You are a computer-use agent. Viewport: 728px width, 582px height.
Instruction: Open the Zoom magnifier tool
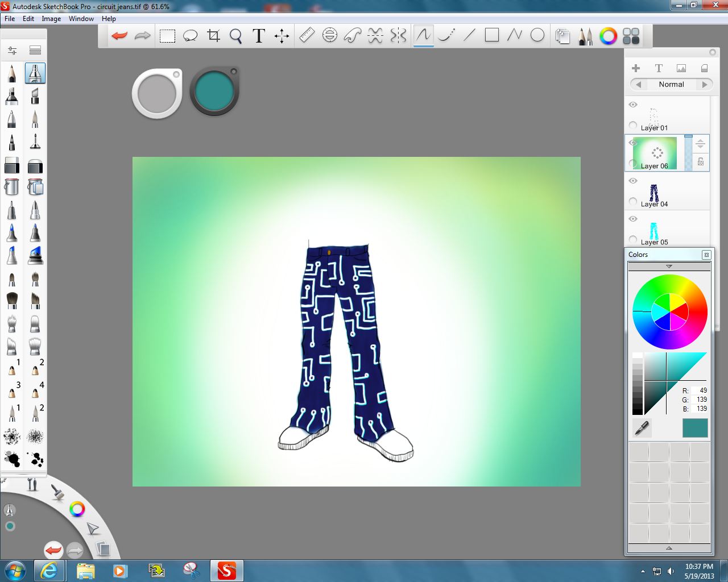pos(235,35)
